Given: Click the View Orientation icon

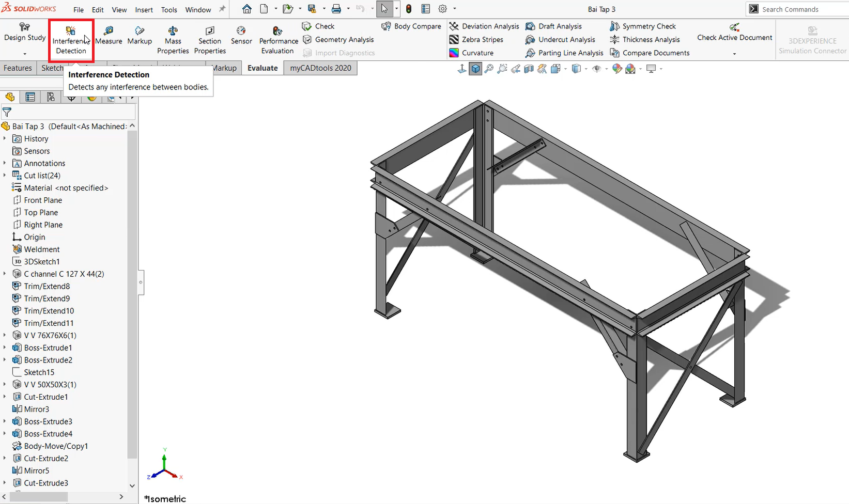Looking at the screenshot, I should click(x=556, y=69).
